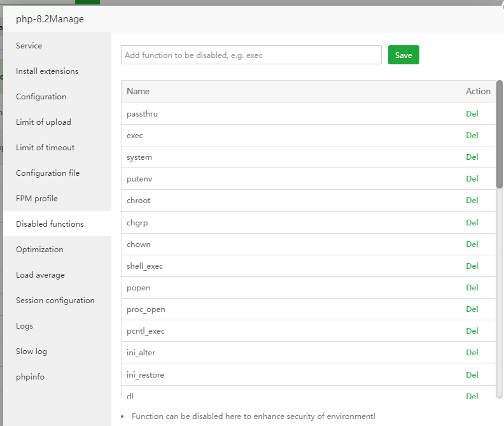Click the green Save button
Screen dimensions: 504x426
pos(403,55)
